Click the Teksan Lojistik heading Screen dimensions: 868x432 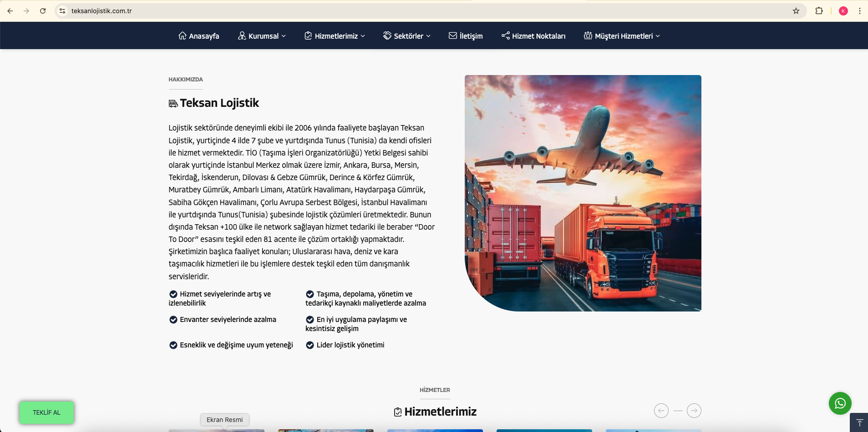(219, 103)
